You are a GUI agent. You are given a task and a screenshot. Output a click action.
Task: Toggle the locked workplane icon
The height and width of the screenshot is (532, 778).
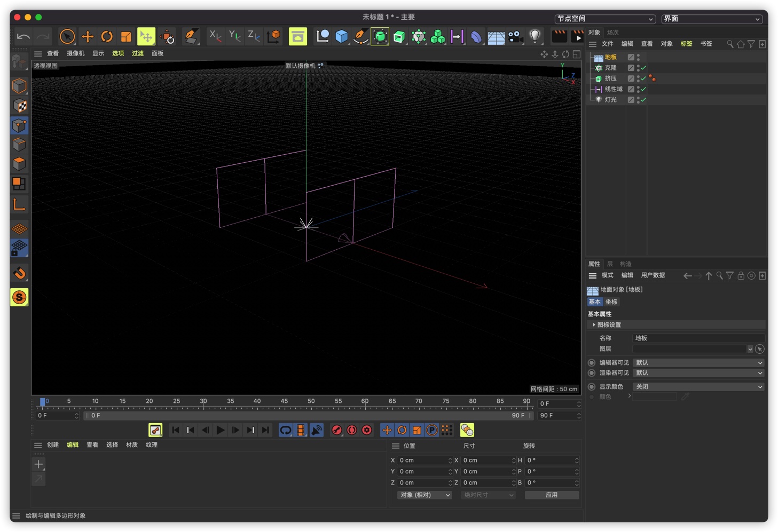(x=19, y=248)
